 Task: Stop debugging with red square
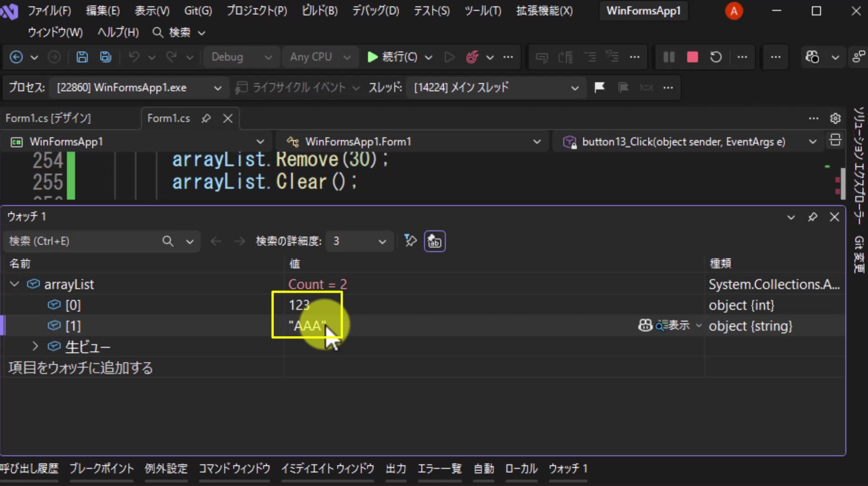[x=692, y=57]
